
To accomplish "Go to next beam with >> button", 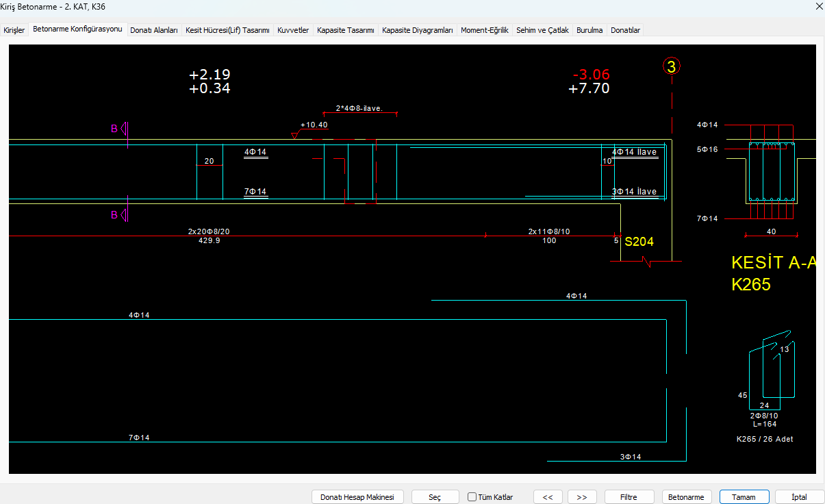I will click(582, 497).
